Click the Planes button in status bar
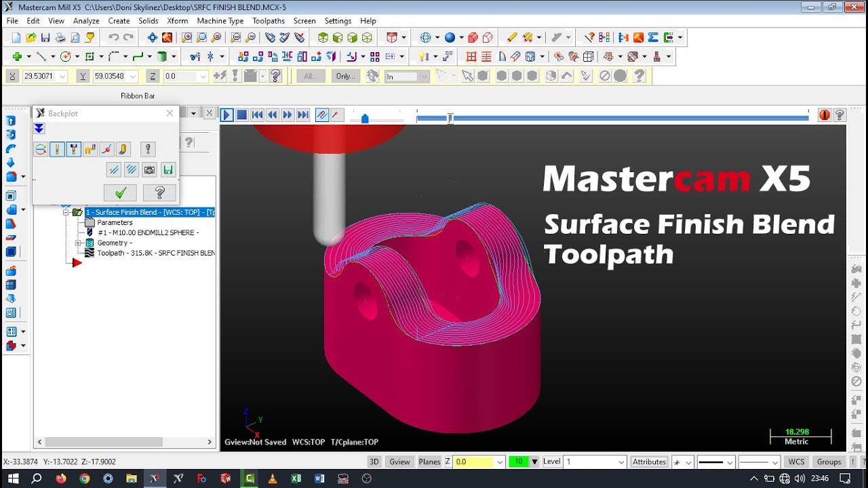The height and width of the screenshot is (488, 868). click(x=429, y=462)
